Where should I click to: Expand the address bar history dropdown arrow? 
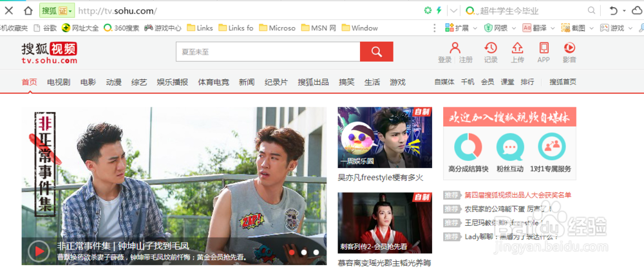(454, 11)
